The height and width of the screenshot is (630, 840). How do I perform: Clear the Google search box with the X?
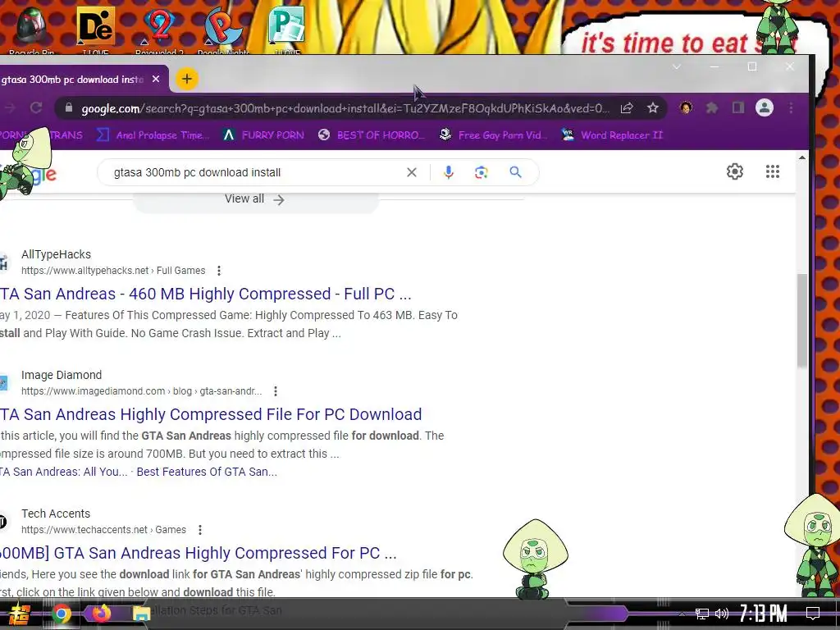(x=412, y=172)
